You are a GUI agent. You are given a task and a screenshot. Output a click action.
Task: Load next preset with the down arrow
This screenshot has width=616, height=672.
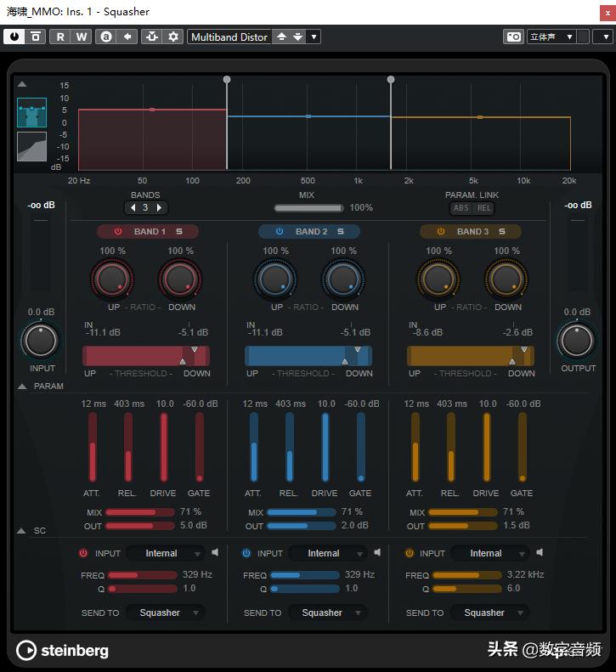click(x=298, y=37)
